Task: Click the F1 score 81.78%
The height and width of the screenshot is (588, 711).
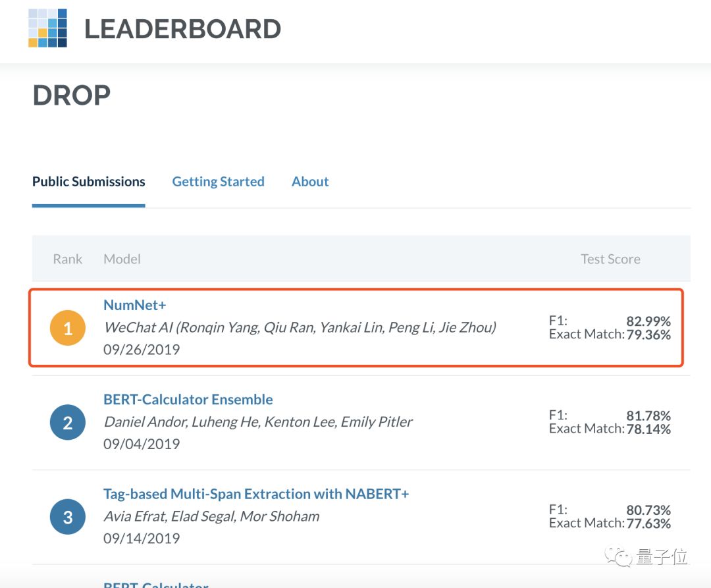Action: (648, 415)
